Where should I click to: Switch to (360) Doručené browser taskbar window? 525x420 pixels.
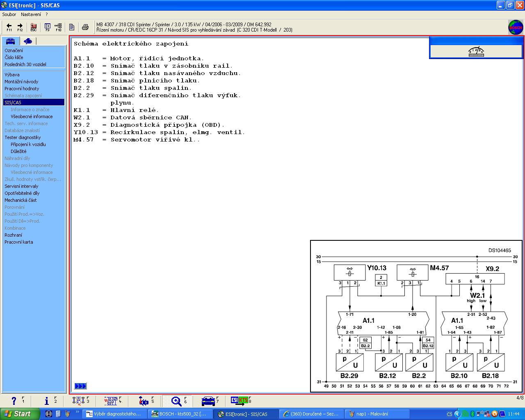(311, 414)
